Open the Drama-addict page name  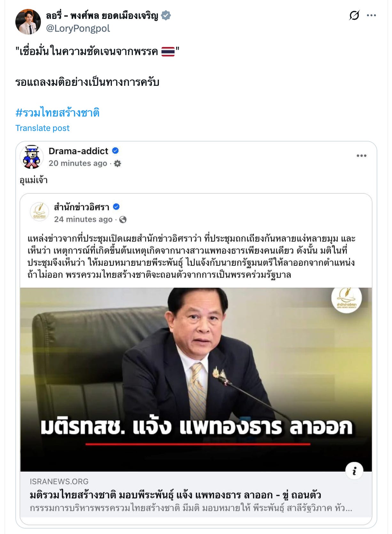pyautogui.click(x=78, y=151)
